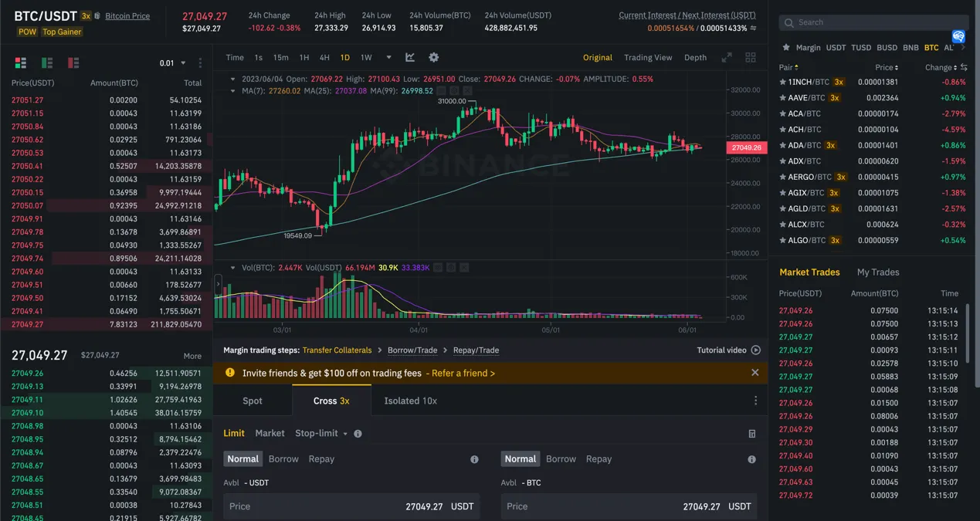Open My Trades tab

click(x=878, y=272)
